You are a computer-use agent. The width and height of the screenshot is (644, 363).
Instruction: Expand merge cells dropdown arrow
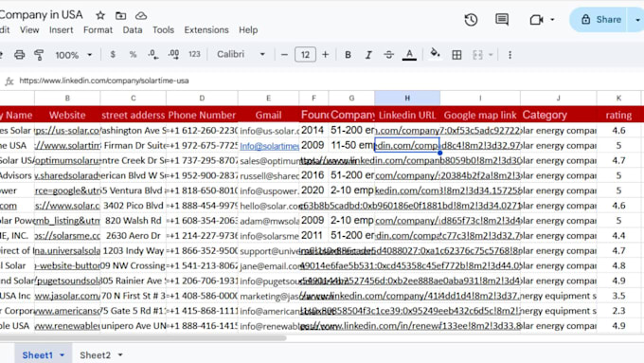[491, 55]
